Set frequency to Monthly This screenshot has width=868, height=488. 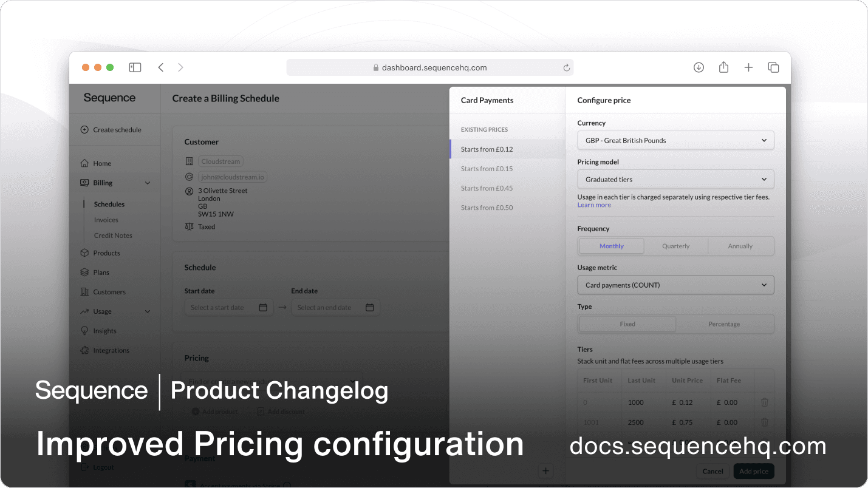611,246
